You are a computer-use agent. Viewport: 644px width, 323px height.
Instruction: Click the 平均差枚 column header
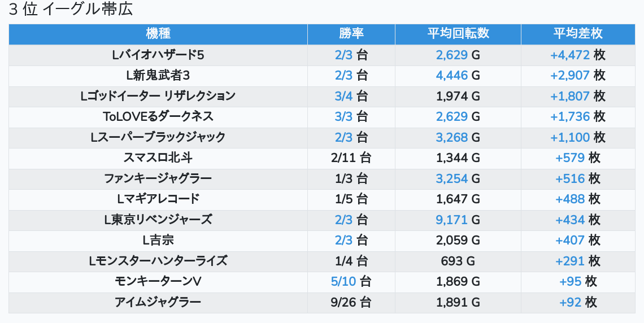click(x=578, y=34)
